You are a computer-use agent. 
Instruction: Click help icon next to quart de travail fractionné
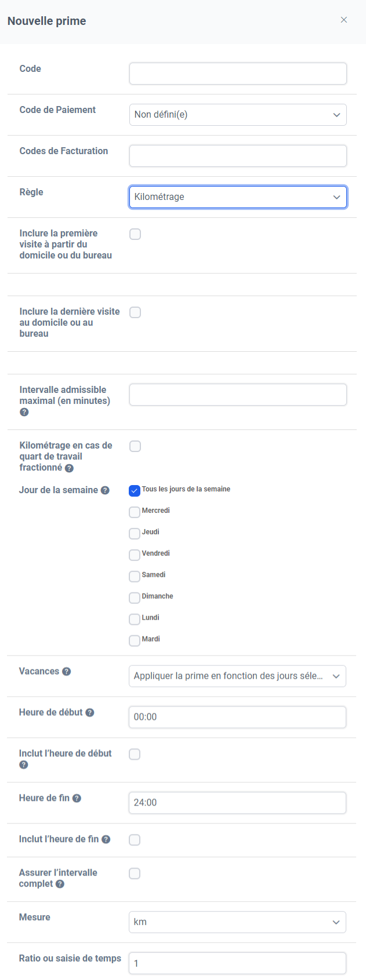(x=69, y=468)
